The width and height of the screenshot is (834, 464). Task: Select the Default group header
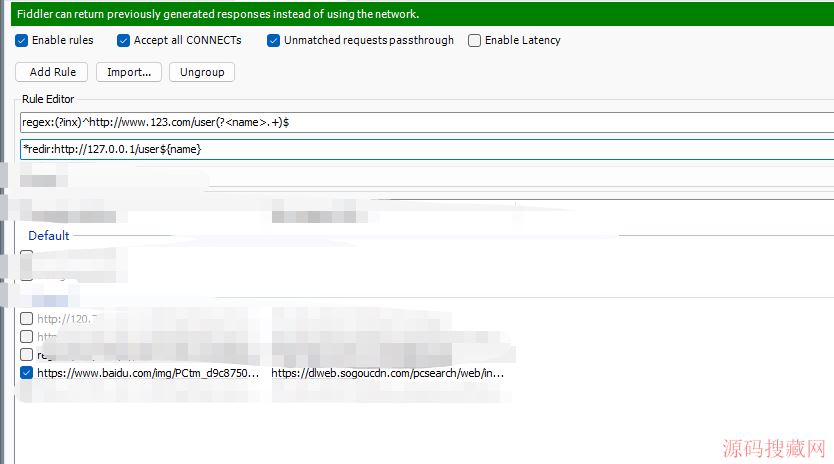(49, 236)
